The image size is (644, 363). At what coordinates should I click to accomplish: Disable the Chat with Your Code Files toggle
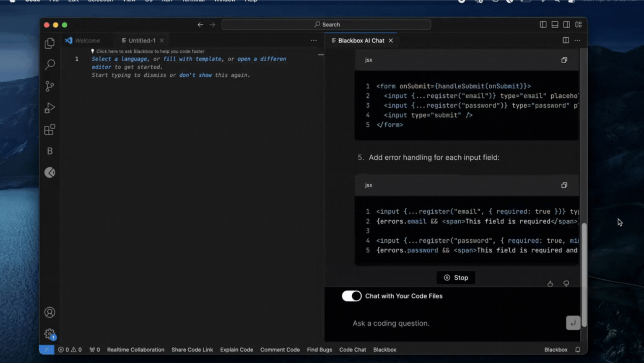351,296
